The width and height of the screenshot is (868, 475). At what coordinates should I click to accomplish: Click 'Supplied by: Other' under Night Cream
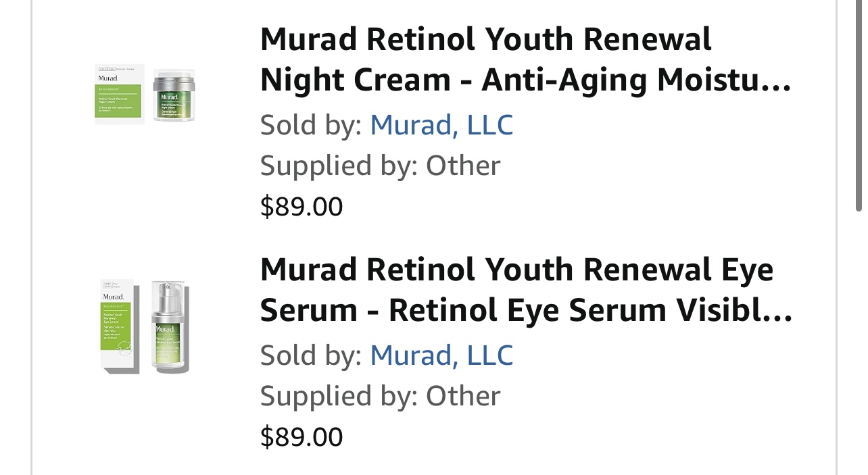[x=380, y=166]
